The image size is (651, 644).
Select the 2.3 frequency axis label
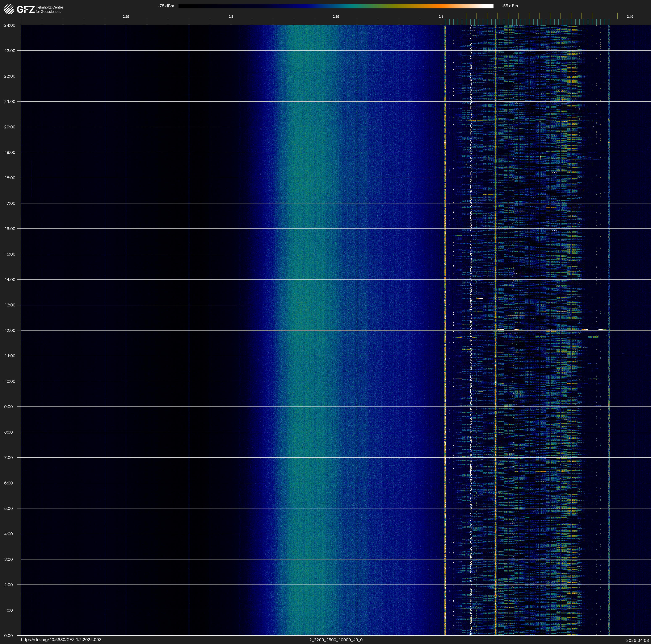[231, 17]
